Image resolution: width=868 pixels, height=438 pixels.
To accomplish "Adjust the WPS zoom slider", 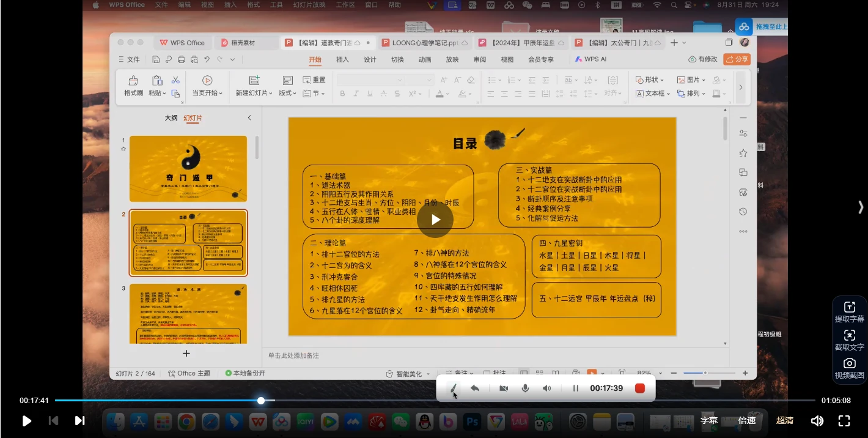I will tap(705, 373).
